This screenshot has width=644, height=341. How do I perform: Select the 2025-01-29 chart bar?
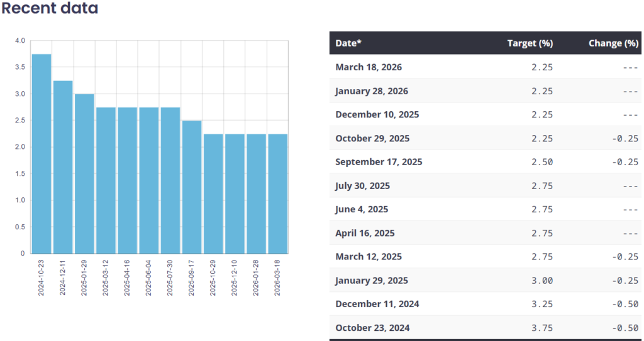84,173
